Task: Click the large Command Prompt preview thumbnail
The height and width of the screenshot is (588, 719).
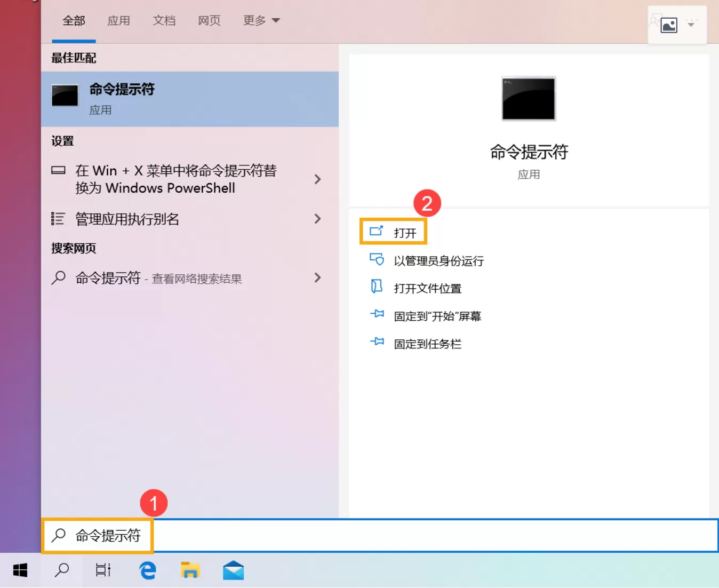Action: (528, 99)
